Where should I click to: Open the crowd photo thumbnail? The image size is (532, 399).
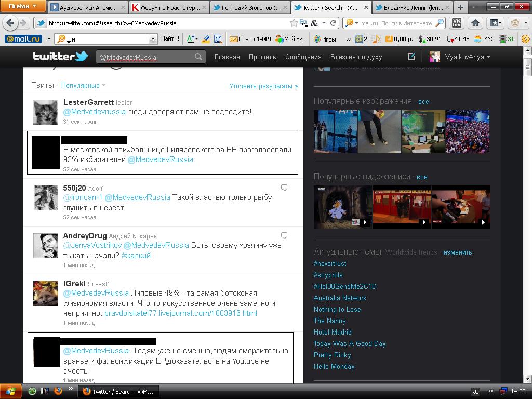pos(468,131)
